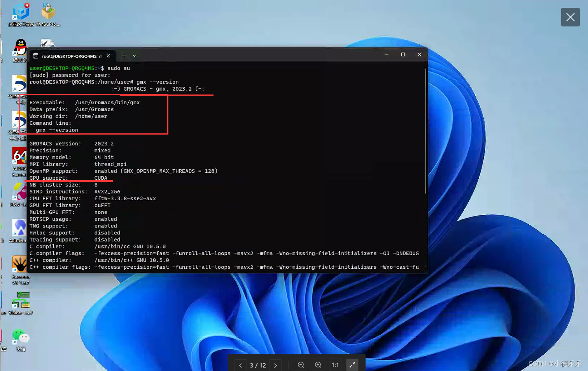Open the Vision 1.5.7 desktop shortcut

tap(21, 303)
